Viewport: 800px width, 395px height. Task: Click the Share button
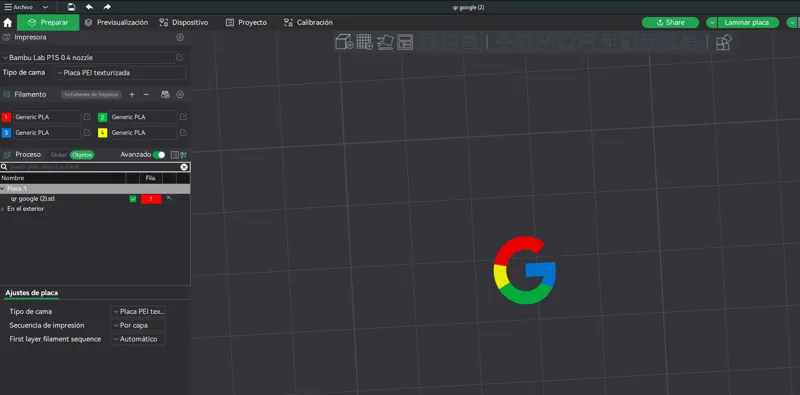(670, 22)
